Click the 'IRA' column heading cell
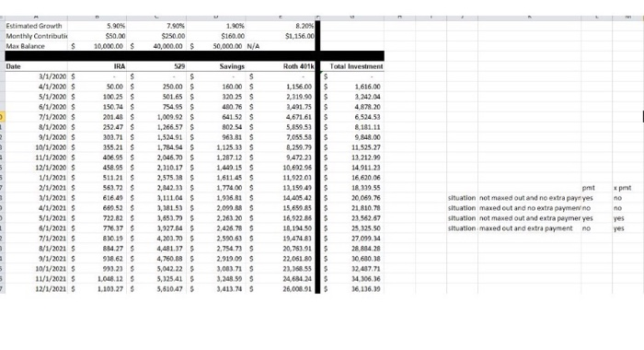 97,66
